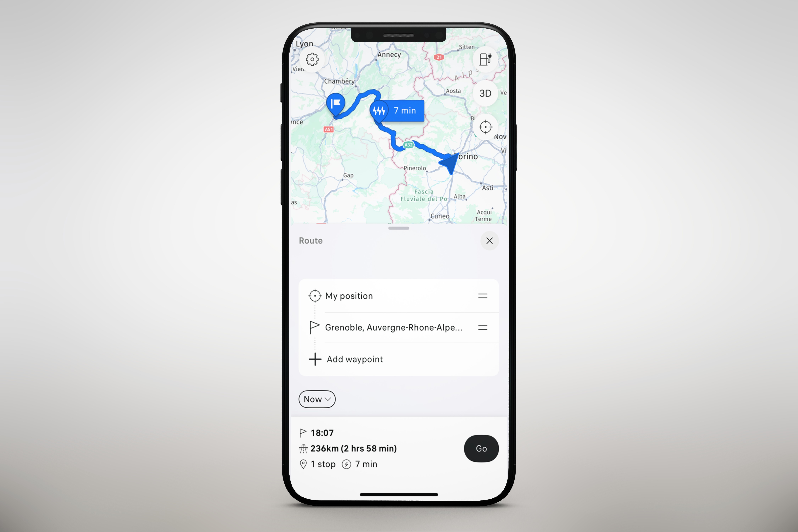This screenshot has width=798, height=532.
Task: Tap the traffic warning icon on route
Action: coord(377,111)
